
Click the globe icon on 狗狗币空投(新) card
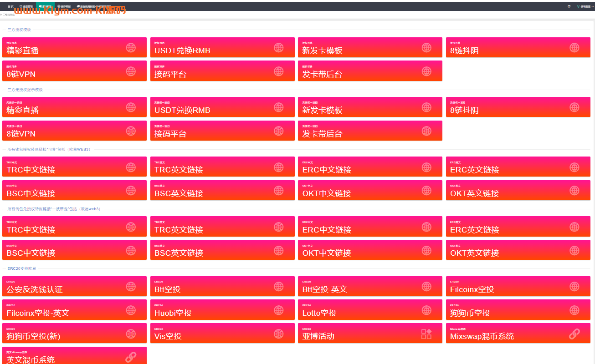[x=131, y=334]
